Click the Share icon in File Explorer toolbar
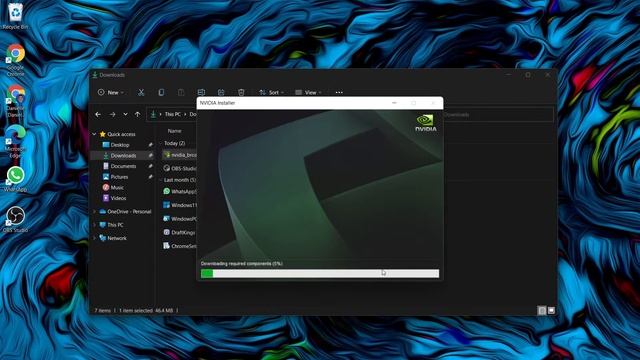The height and width of the screenshot is (360, 640). coord(221,93)
